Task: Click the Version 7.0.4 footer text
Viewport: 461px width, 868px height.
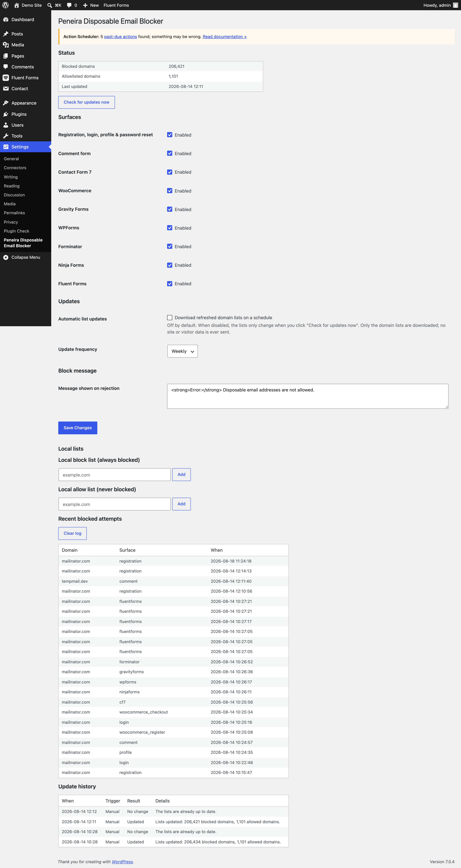Action: tap(442, 862)
